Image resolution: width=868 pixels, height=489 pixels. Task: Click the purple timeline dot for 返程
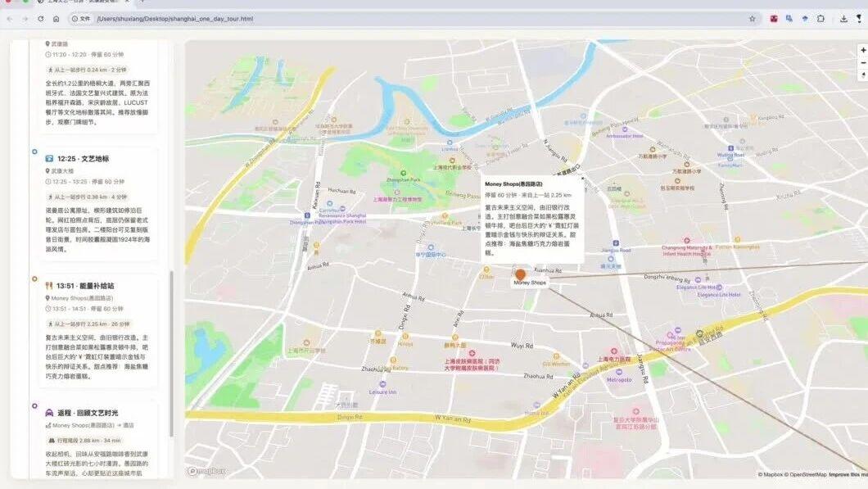[35, 406]
